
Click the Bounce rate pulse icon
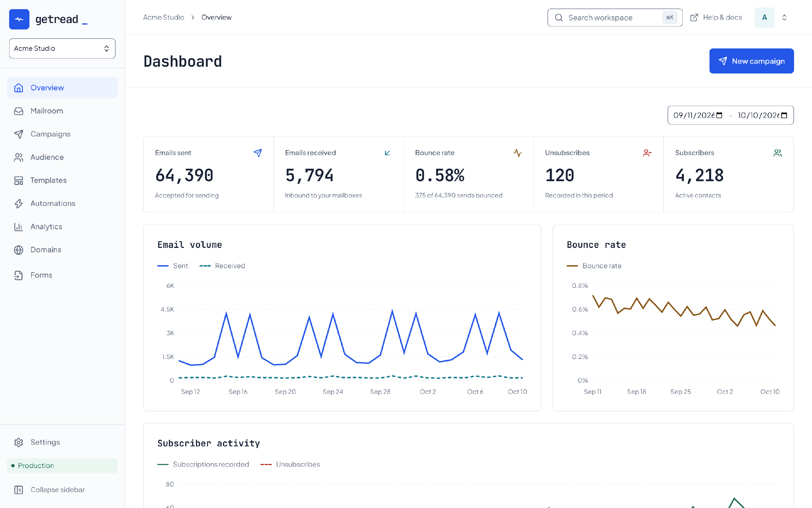(x=518, y=153)
